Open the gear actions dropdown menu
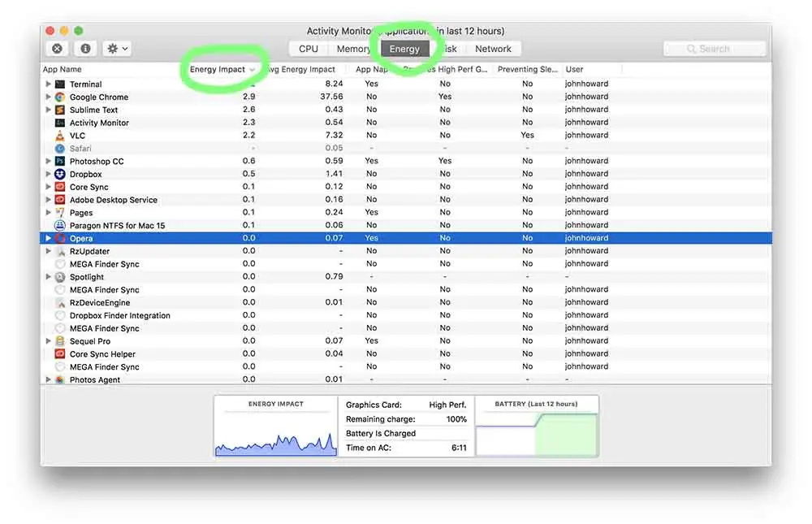812x524 pixels. [x=117, y=49]
